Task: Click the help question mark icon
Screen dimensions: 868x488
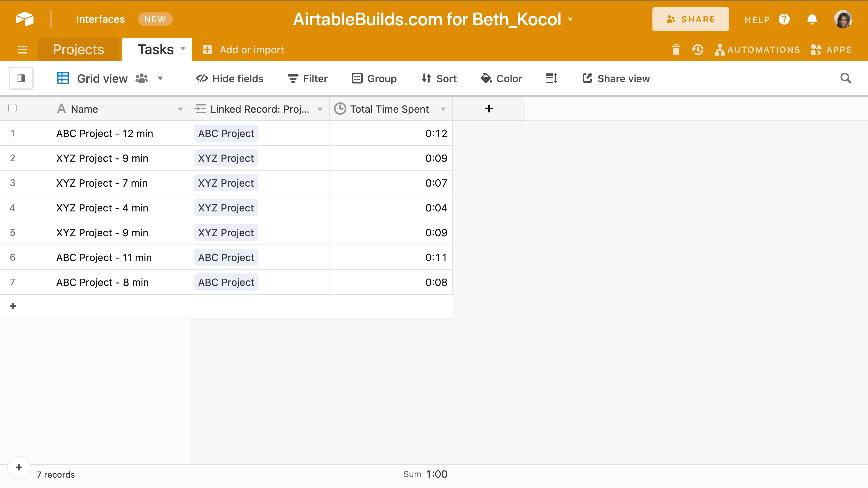Action: [785, 19]
